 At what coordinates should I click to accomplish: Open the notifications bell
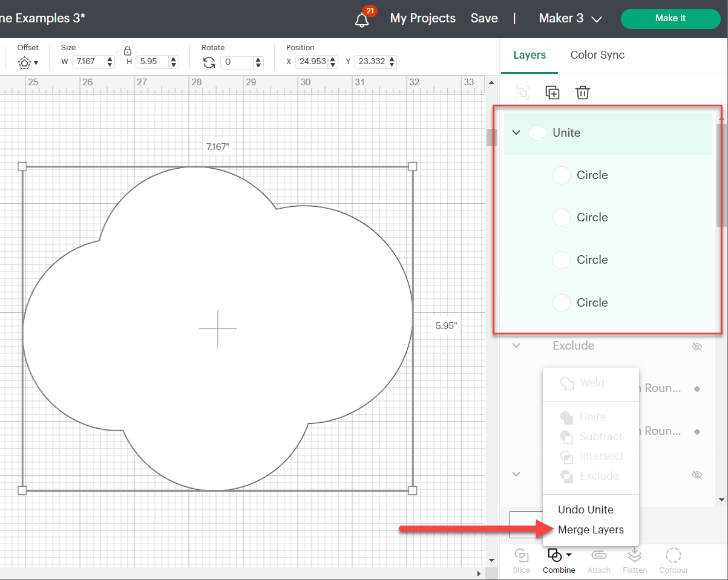coord(362,19)
